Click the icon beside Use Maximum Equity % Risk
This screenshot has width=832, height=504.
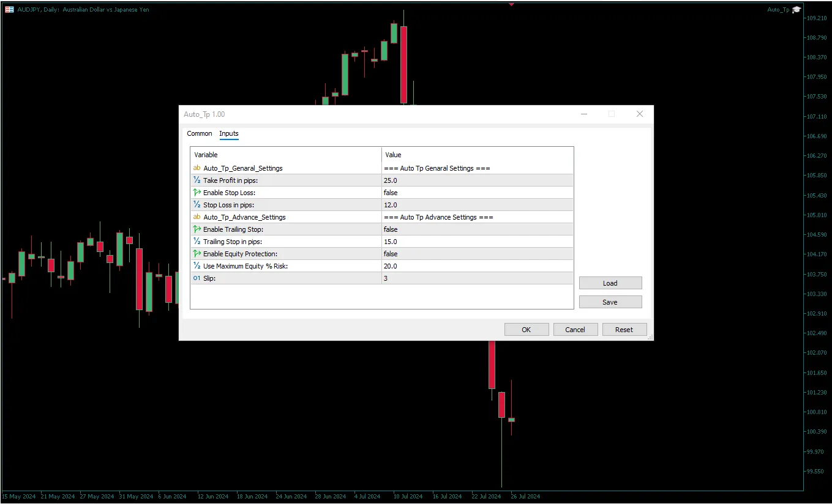coord(197,265)
